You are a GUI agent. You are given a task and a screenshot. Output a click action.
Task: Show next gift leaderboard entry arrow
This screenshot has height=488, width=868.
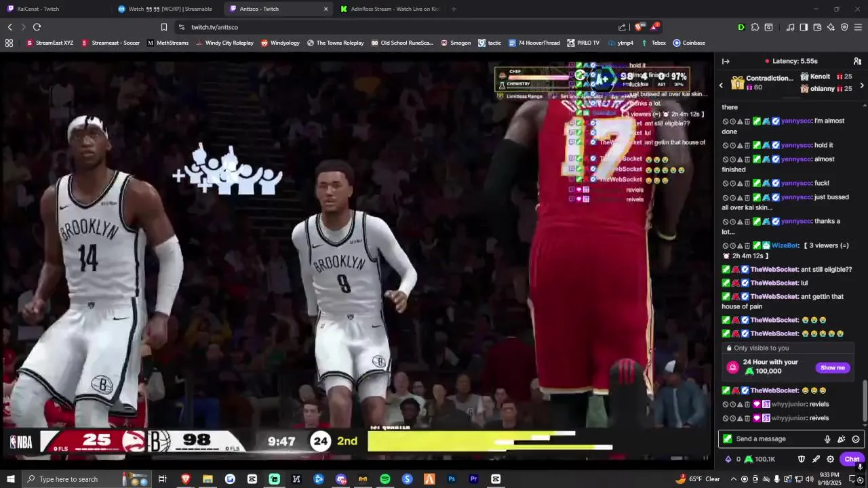click(x=862, y=85)
